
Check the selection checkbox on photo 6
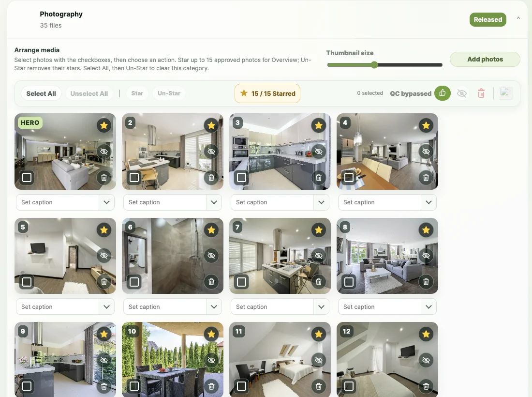[x=134, y=282]
